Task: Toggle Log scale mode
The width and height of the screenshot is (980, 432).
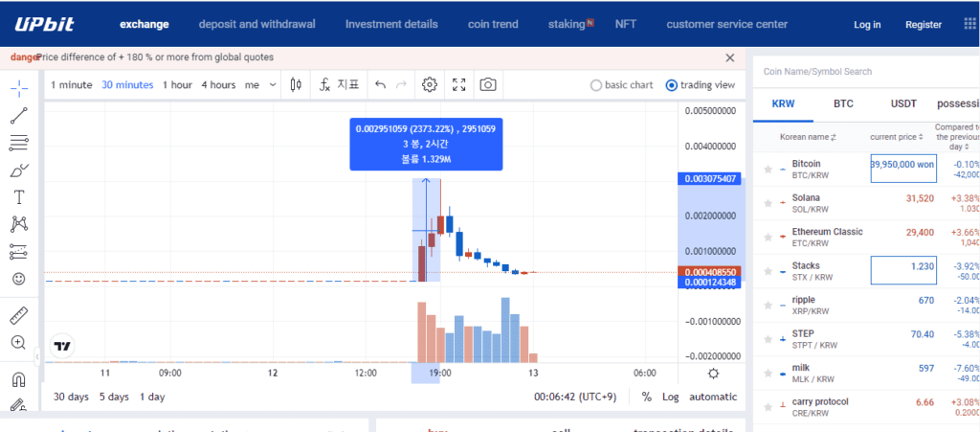Action: 670,397
